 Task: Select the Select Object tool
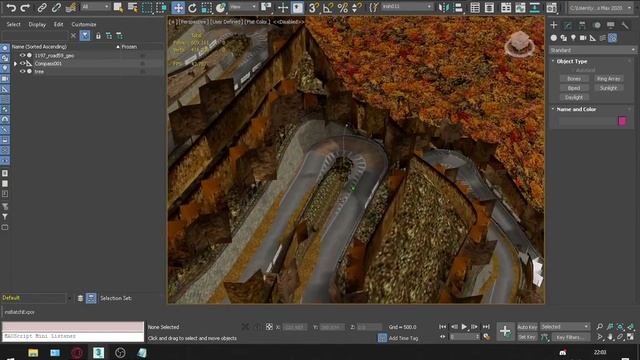118,7
